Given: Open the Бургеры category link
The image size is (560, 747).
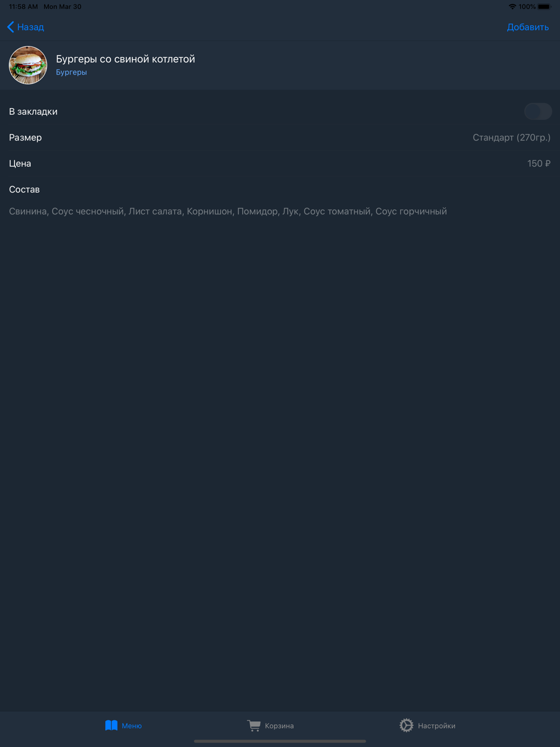Looking at the screenshot, I should tap(71, 72).
